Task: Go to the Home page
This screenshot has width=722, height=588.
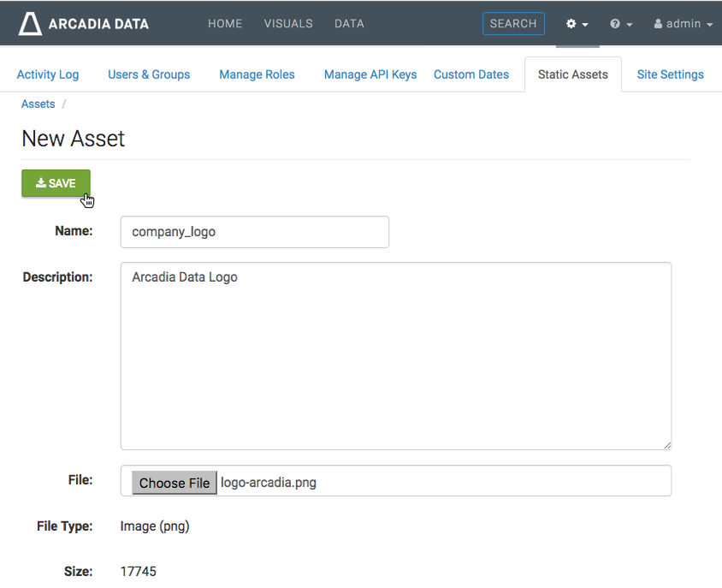Action: coord(225,24)
